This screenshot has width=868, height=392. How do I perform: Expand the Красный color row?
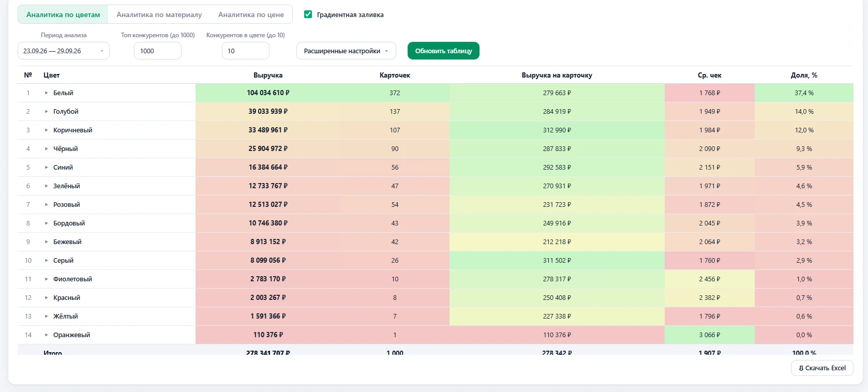click(x=46, y=298)
